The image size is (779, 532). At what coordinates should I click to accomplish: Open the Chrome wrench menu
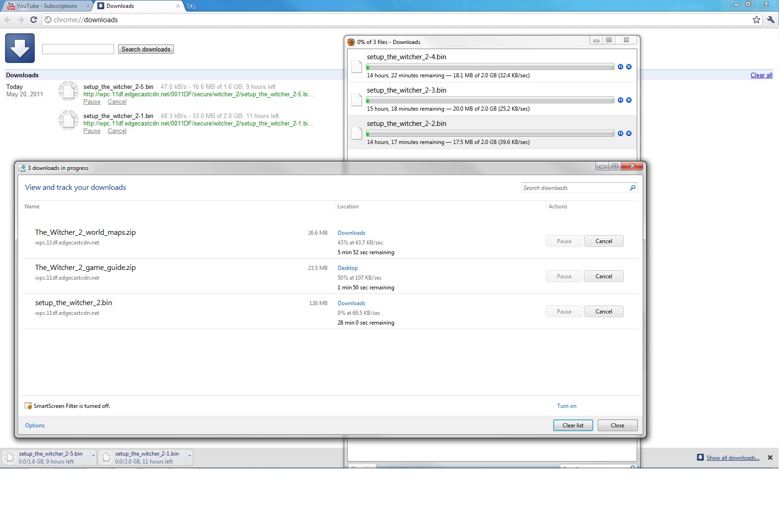771,19
